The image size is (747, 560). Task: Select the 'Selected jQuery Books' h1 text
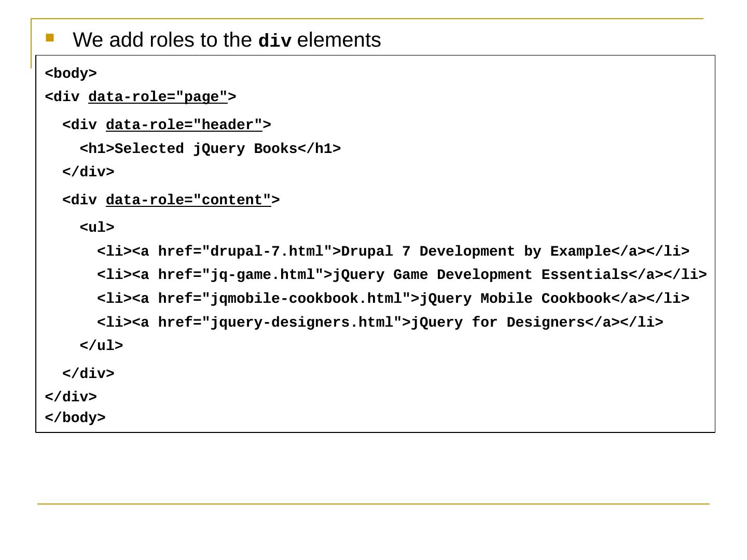pos(206,149)
